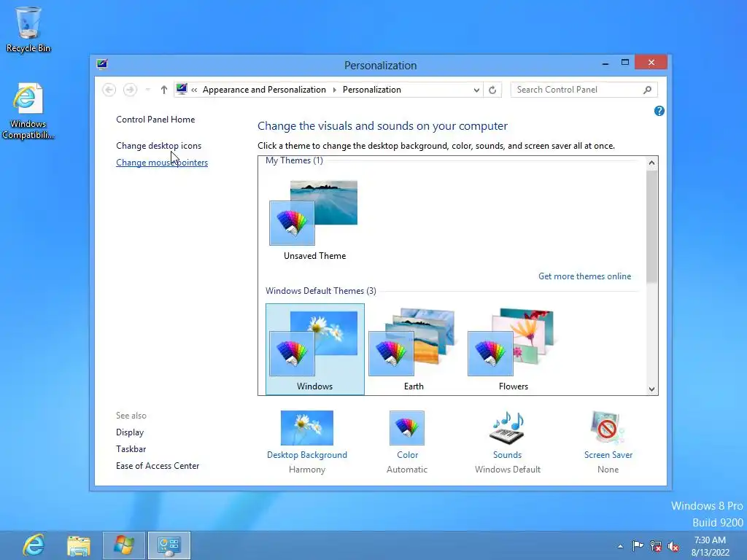Open Control Panel Home
Screen dimensions: 747x560
155,120
